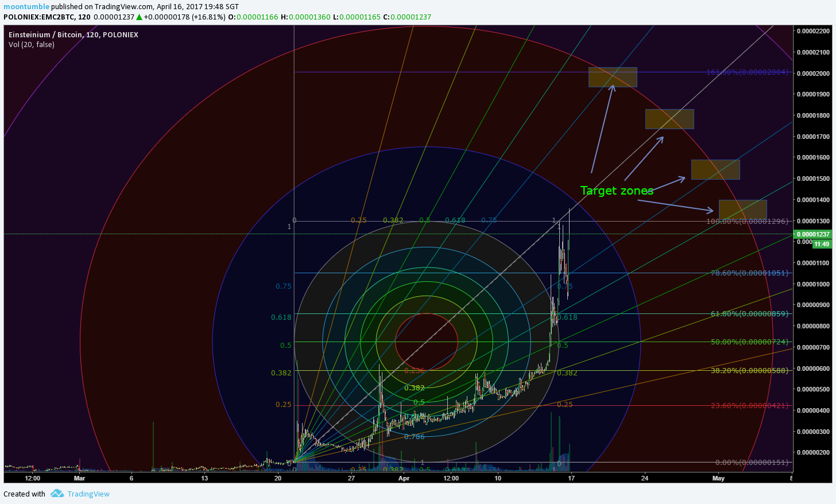Click the TradingView cloud logo icon
The width and height of the screenshot is (836, 504).
[57, 493]
